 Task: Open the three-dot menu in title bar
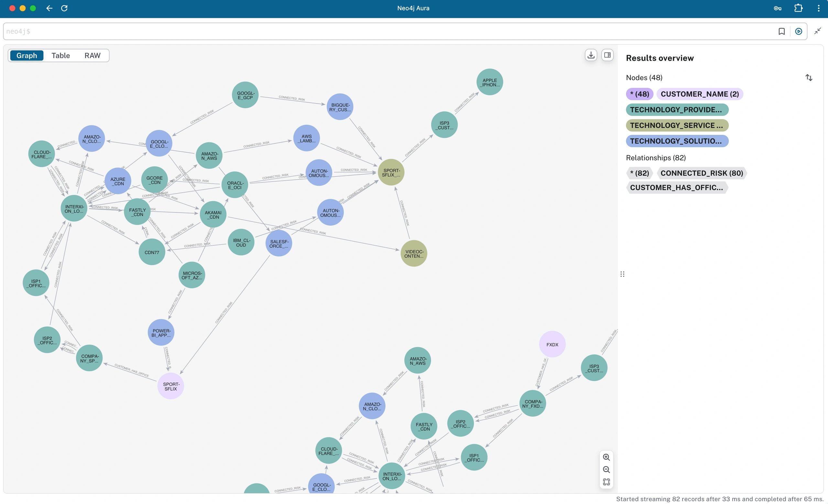pos(818,8)
